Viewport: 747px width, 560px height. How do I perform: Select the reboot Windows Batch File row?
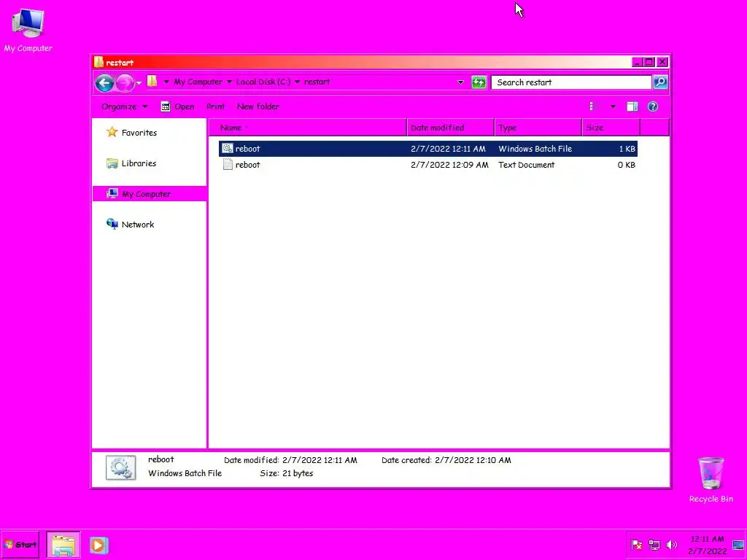tap(427, 149)
